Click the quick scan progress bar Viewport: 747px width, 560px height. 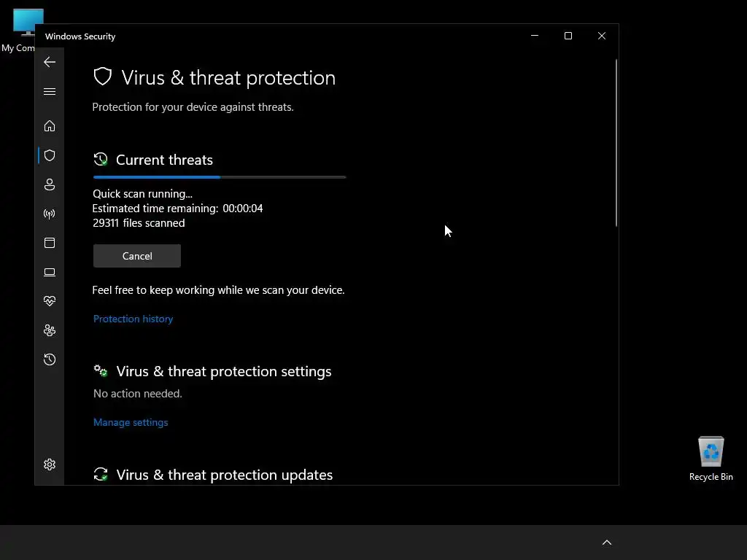click(219, 177)
